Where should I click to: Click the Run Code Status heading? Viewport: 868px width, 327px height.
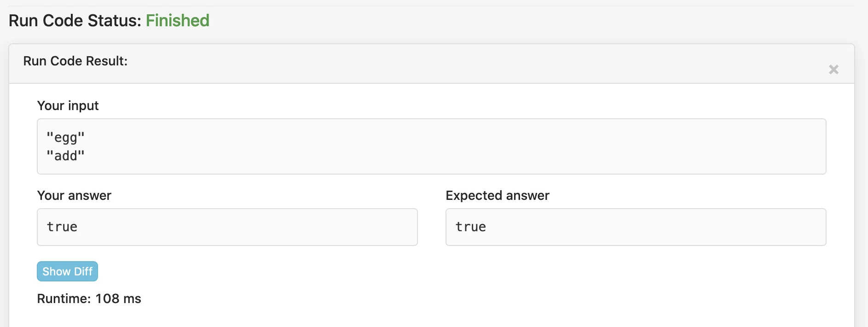[x=109, y=21]
